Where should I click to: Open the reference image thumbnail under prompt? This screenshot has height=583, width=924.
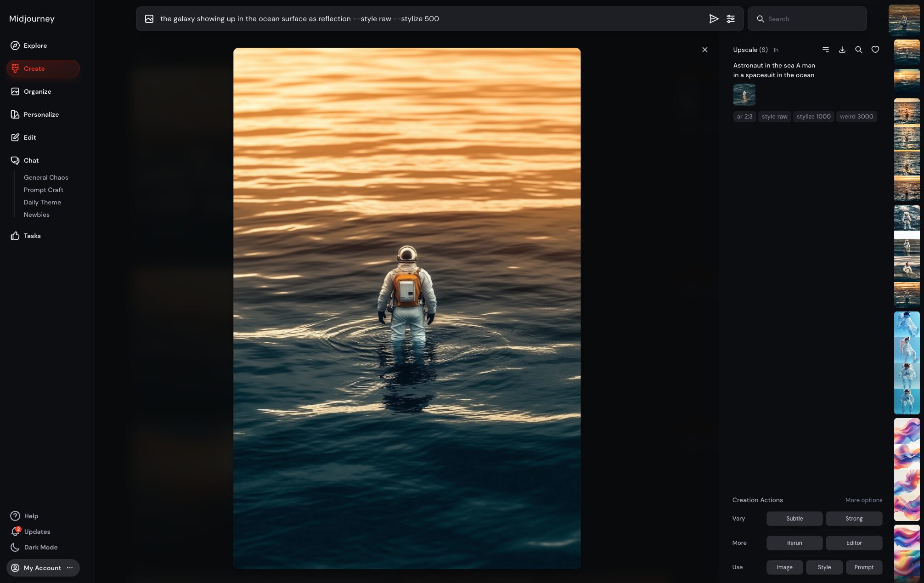click(x=744, y=95)
